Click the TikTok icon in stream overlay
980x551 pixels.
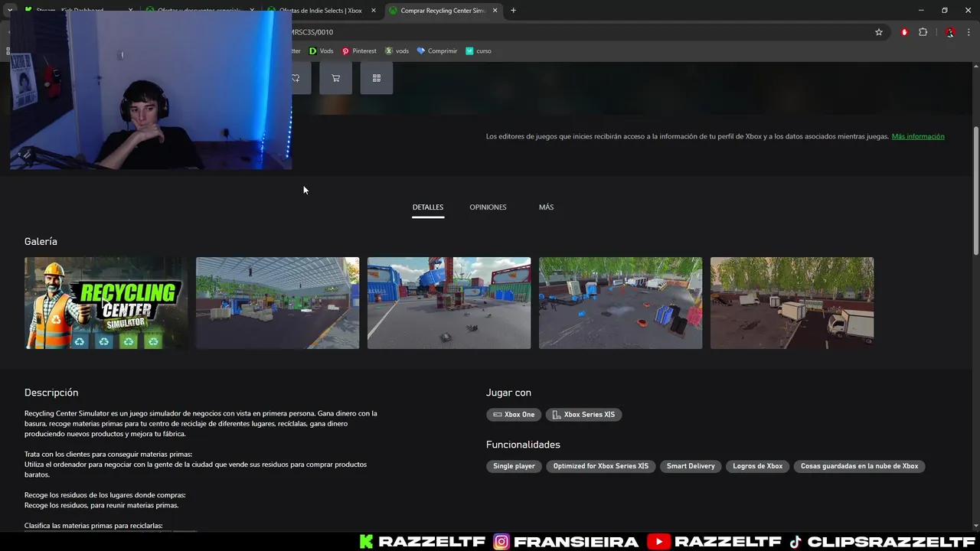(x=795, y=542)
